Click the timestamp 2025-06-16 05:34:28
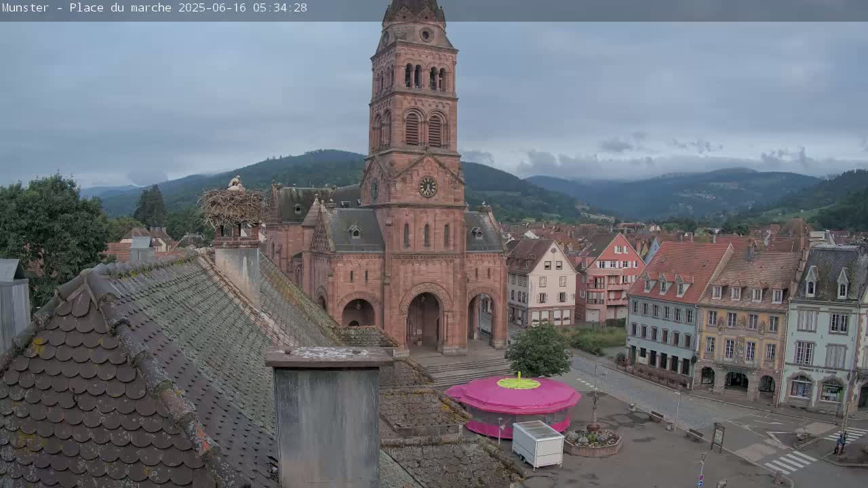Screen dimensions: 868x488 [243, 7]
